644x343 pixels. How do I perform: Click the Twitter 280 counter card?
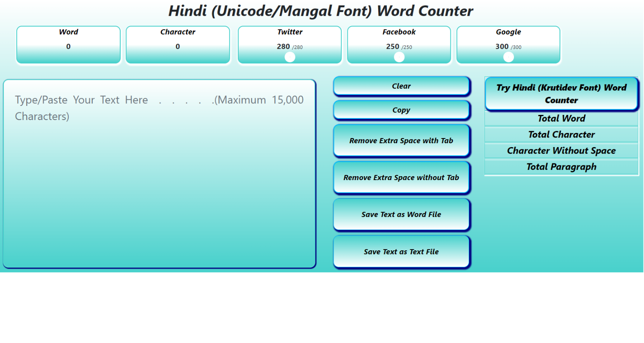[x=289, y=41]
